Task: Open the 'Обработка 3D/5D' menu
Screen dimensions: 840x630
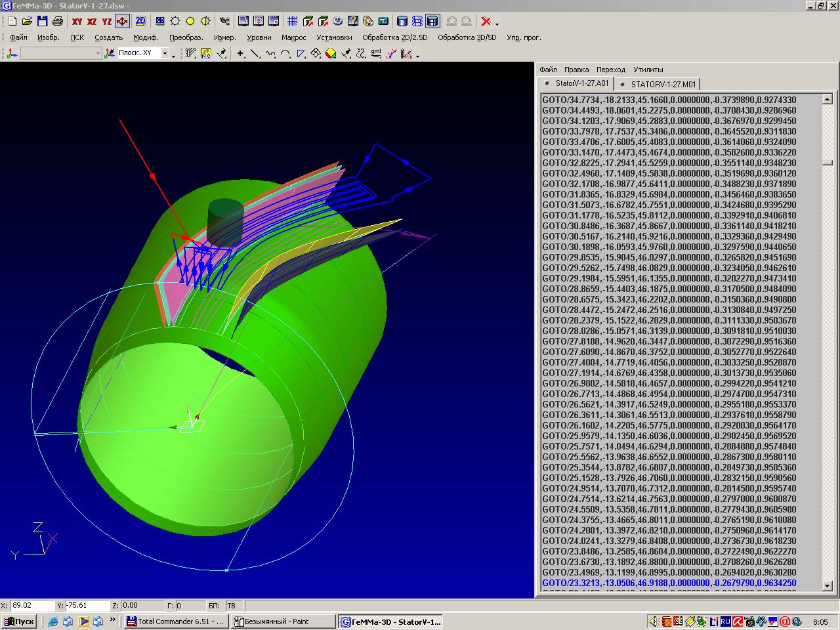Action: tap(467, 37)
